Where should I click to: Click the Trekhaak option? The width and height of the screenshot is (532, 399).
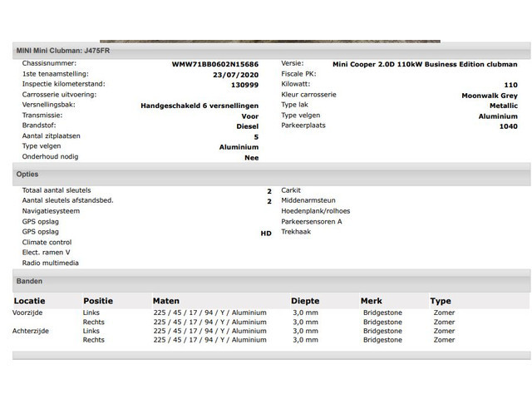coord(296,233)
